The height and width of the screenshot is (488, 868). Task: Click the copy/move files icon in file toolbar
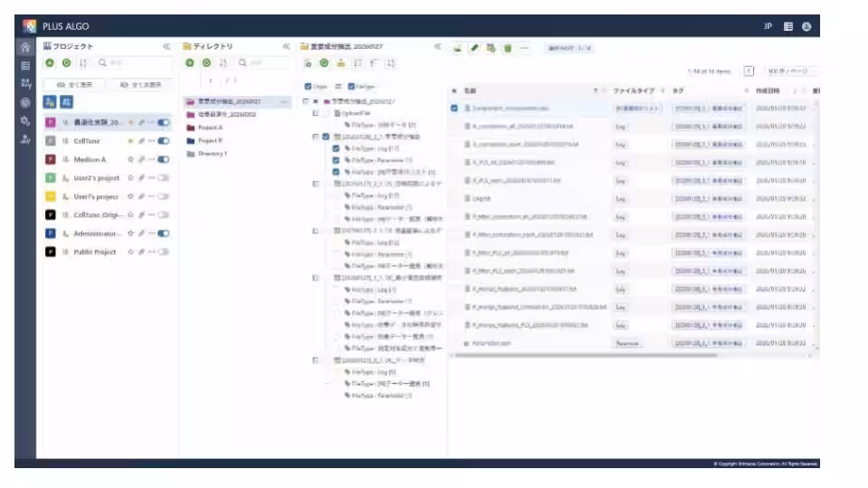pos(491,48)
